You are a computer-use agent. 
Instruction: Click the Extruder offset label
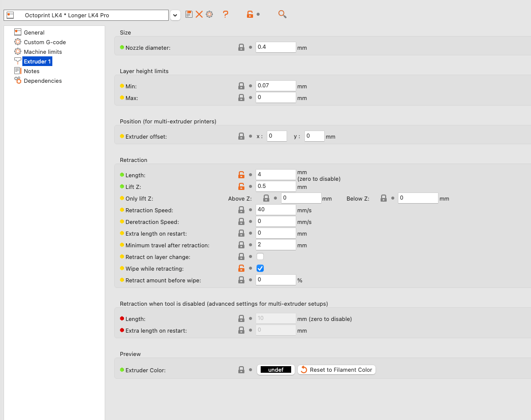click(146, 137)
